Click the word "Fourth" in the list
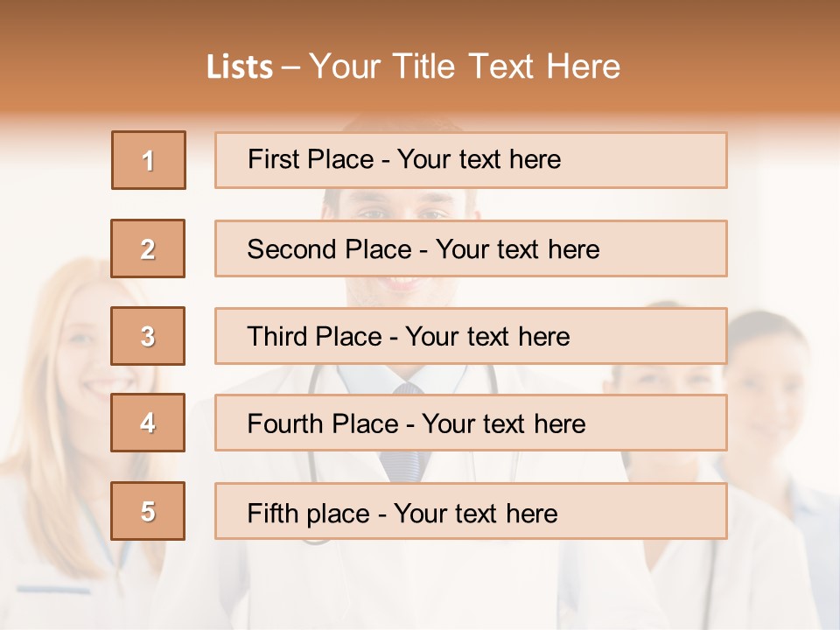The image size is (840, 630). (283, 423)
